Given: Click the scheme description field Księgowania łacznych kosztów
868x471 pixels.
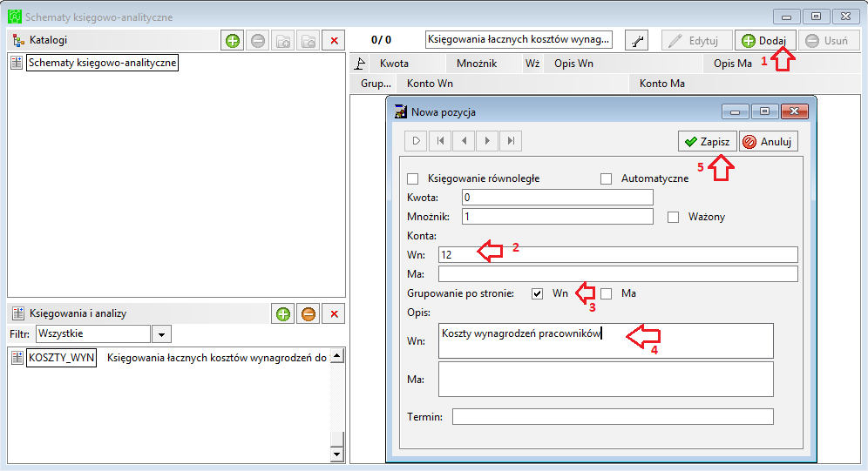Looking at the screenshot, I should (x=519, y=39).
